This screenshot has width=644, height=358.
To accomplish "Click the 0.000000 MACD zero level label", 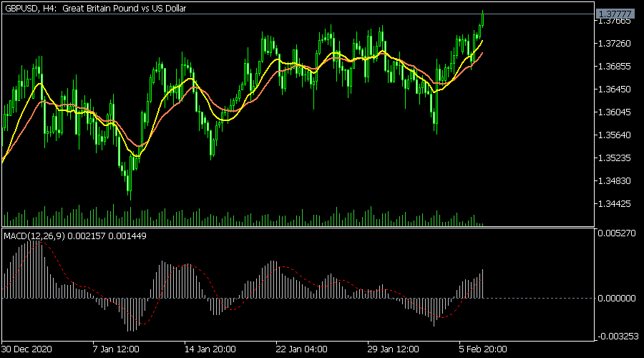I will tap(616, 298).
